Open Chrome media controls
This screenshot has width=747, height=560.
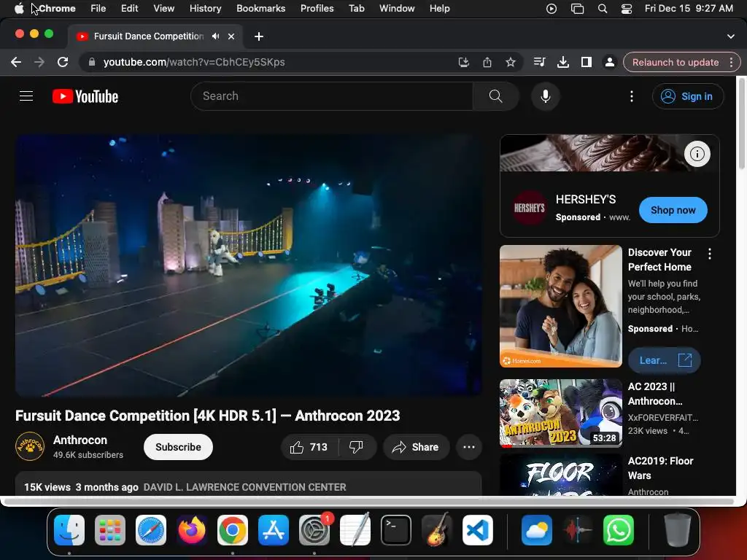coord(539,62)
